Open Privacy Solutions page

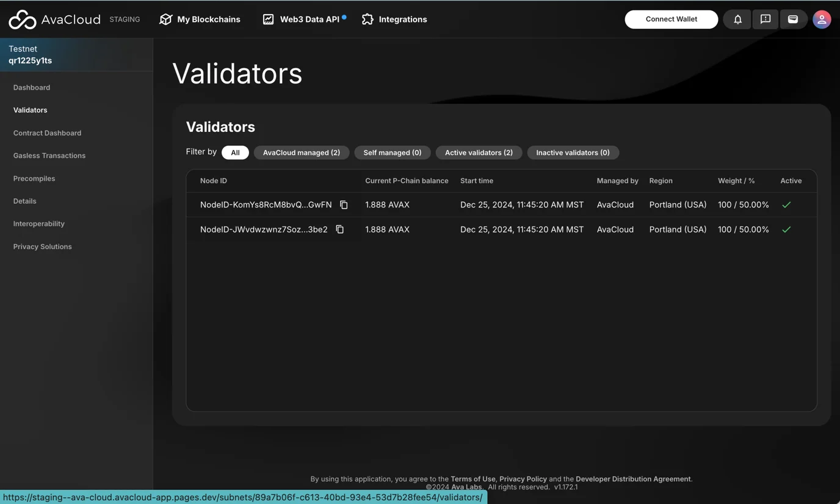point(43,247)
